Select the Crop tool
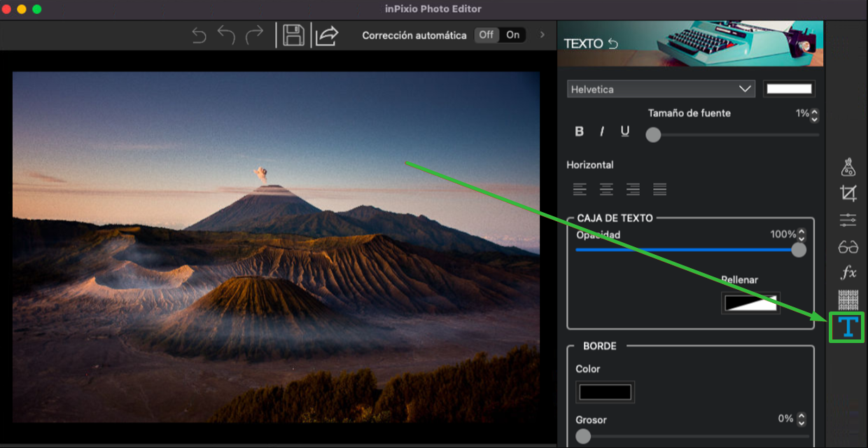Screen dimensions: 868x448 click(x=848, y=193)
